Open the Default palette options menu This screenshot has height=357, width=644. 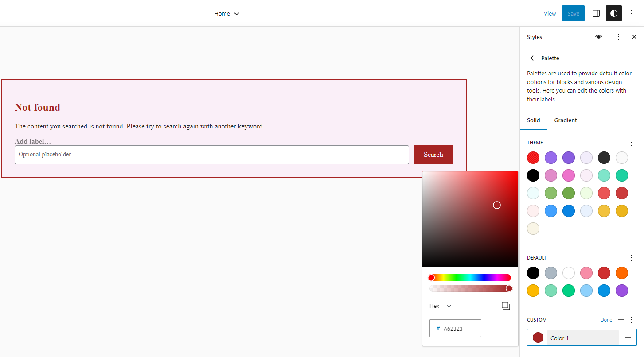tap(632, 257)
